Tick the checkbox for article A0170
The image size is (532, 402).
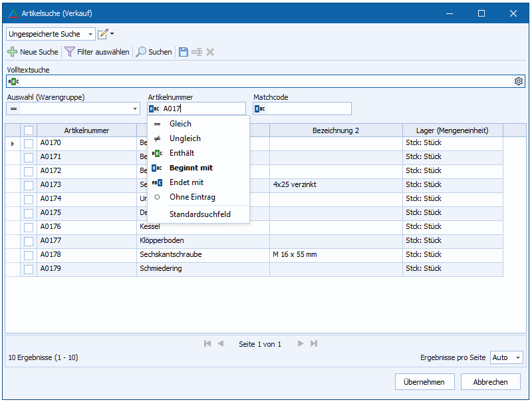click(29, 143)
